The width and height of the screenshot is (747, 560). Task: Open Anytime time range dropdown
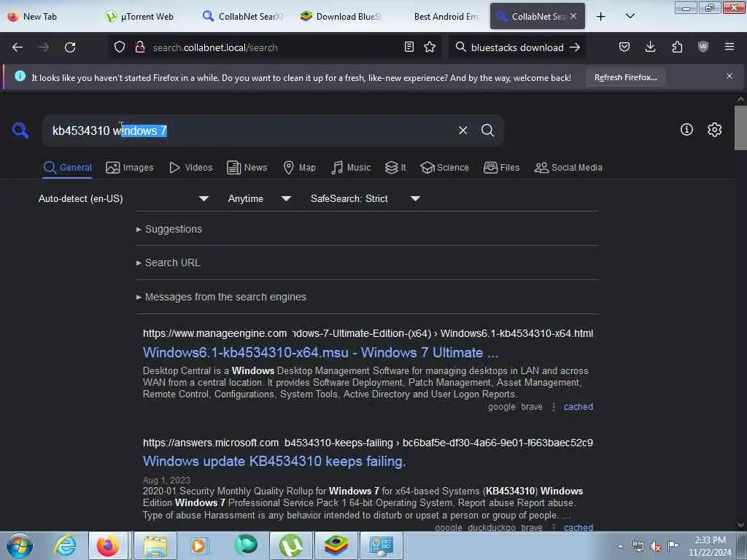coord(259,198)
